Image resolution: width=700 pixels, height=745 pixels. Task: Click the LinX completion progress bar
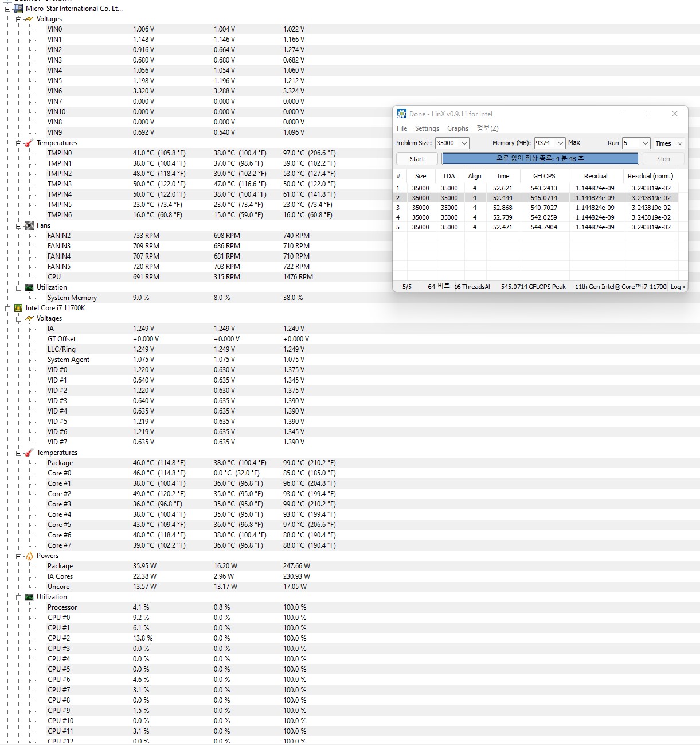(x=540, y=159)
